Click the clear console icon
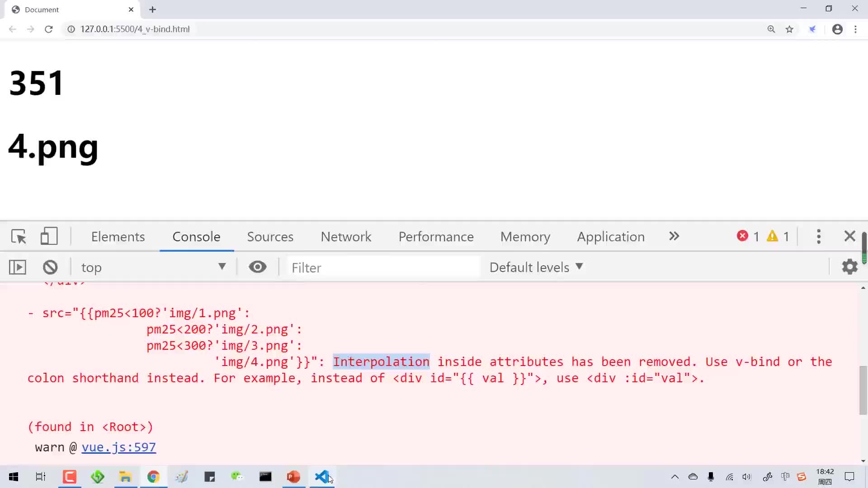868x488 pixels. coord(50,267)
